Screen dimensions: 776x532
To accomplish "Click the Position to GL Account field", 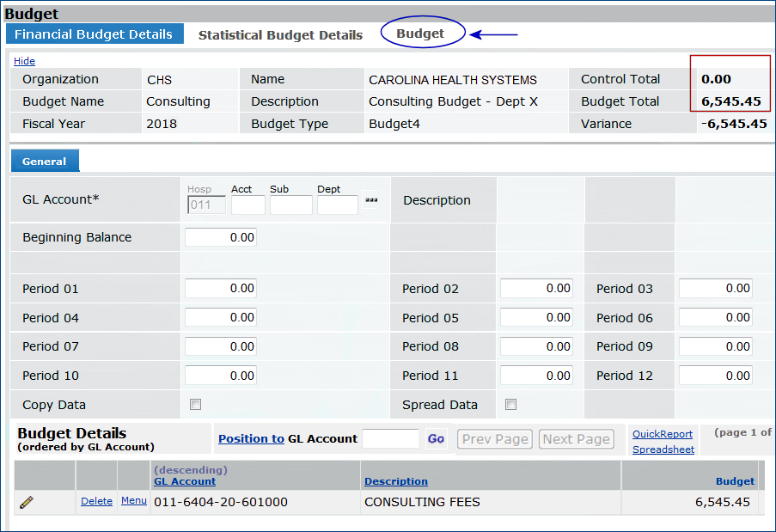I will [x=390, y=439].
